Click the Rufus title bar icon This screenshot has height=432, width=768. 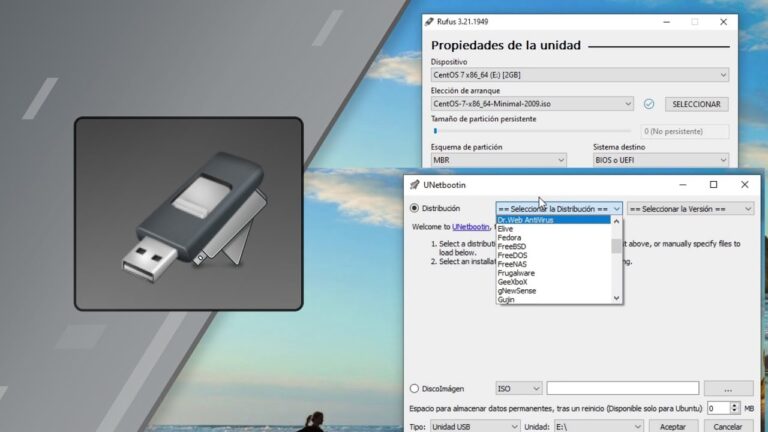coord(430,22)
